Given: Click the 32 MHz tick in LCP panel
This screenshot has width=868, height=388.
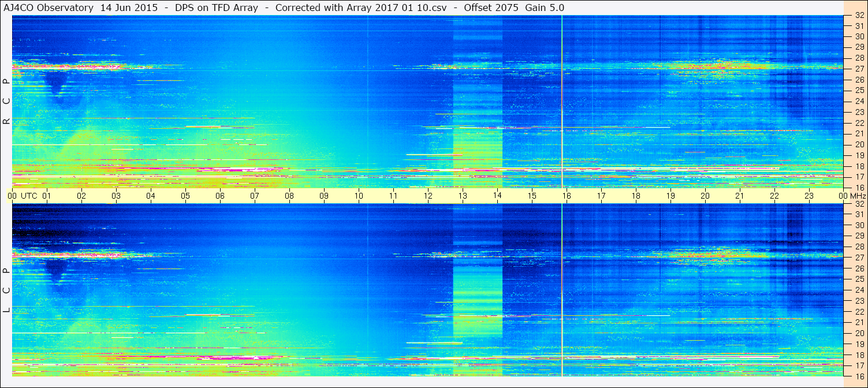Looking at the screenshot, I should coord(859,203).
